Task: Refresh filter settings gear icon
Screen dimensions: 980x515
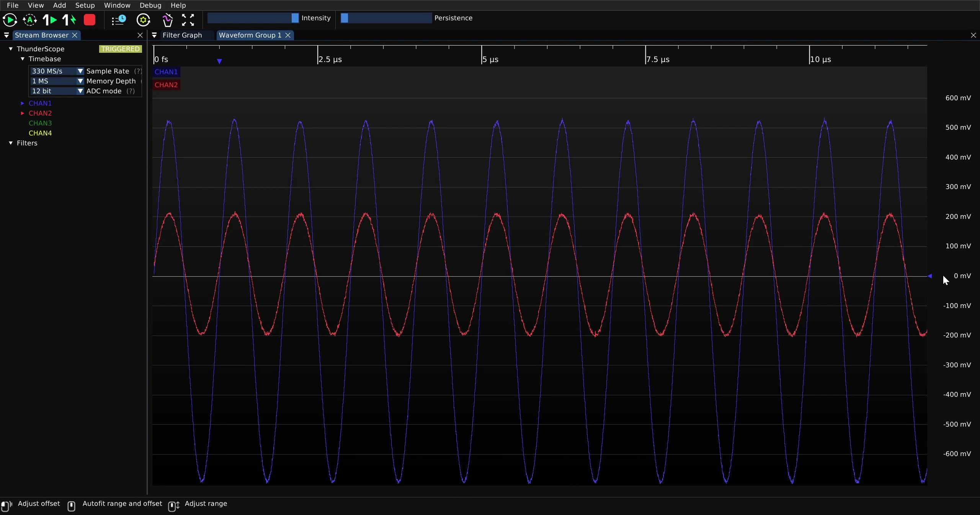Action: (x=144, y=20)
